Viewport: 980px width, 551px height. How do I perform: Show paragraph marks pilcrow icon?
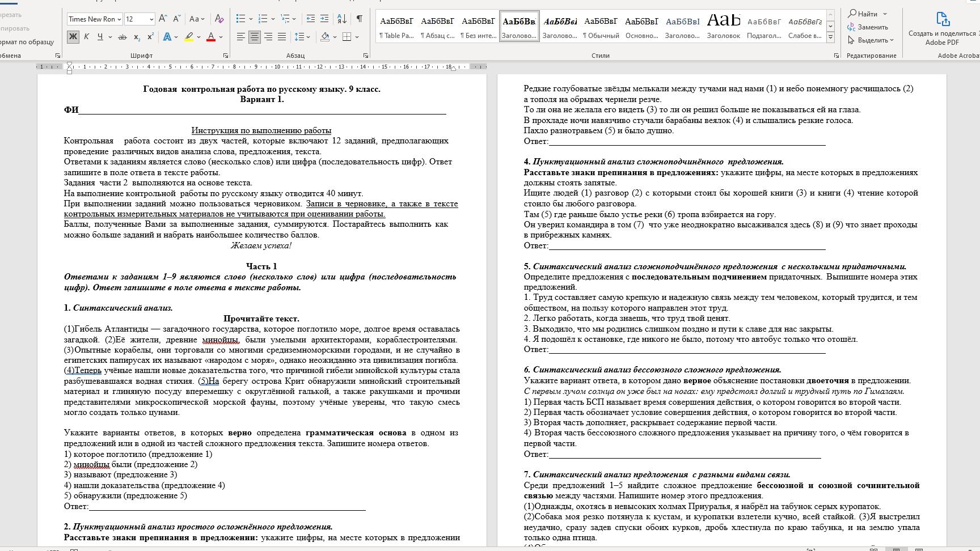[x=359, y=19]
